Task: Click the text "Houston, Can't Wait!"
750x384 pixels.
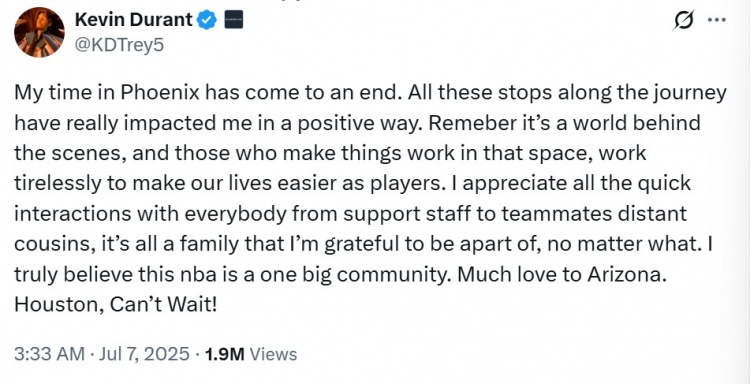Action: [x=116, y=304]
